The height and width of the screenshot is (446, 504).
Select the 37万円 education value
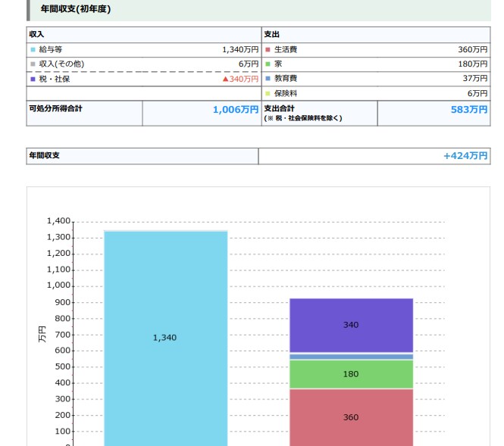click(x=475, y=78)
